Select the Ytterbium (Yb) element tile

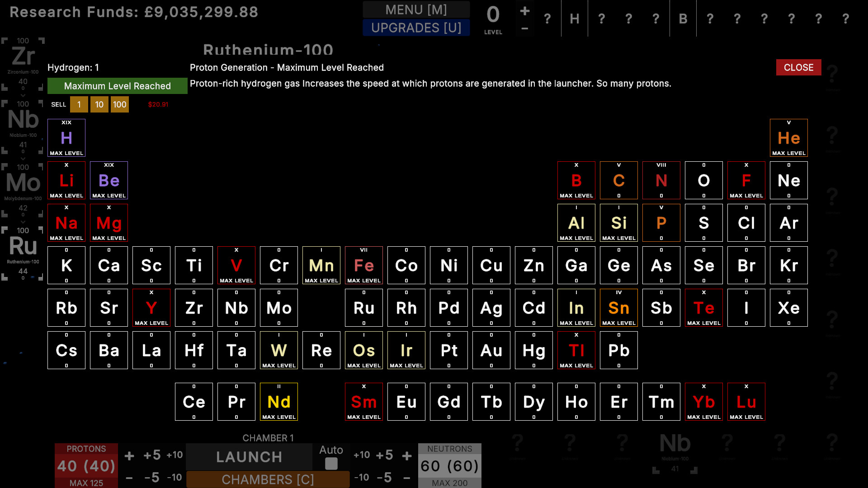(703, 402)
